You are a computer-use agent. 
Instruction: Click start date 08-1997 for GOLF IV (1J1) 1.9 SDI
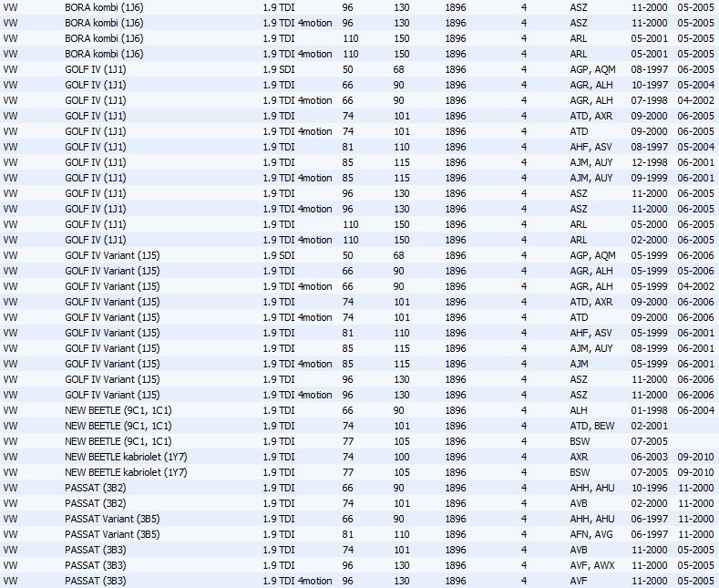point(649,69)
